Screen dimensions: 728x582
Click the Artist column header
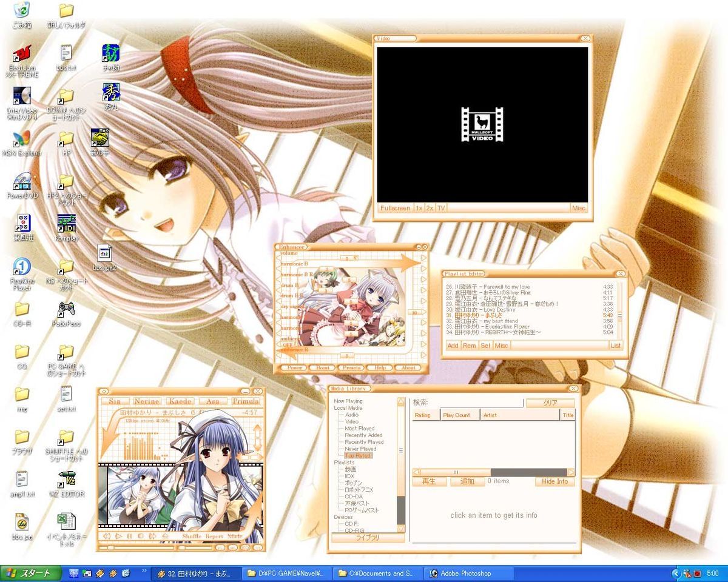(x=490, y=415)
